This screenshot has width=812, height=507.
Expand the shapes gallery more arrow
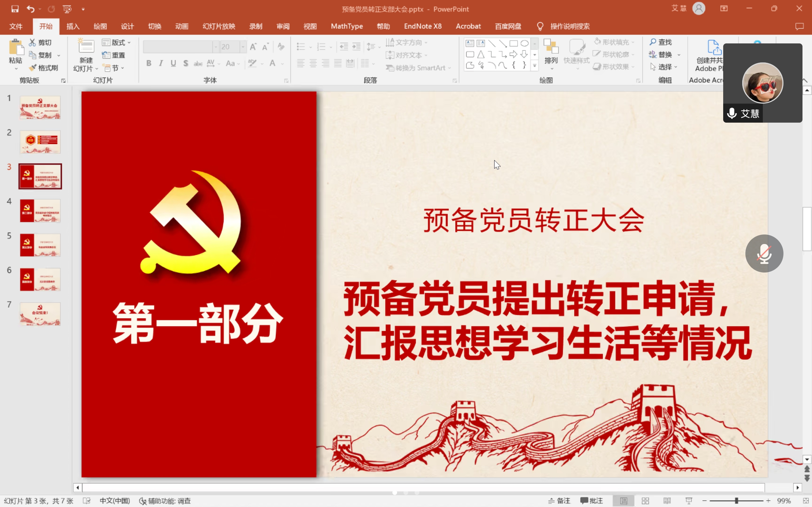(x=534, y=66)
